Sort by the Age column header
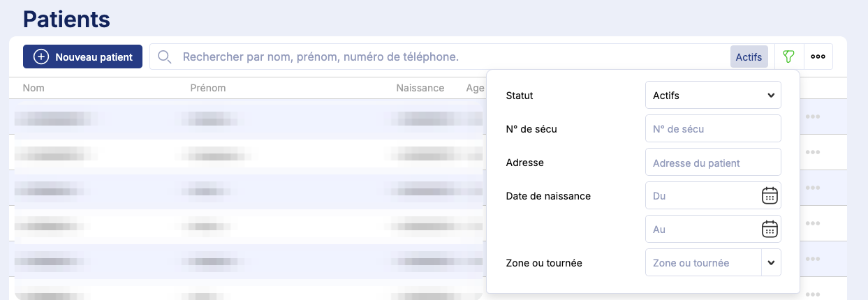 pos(475,88)
